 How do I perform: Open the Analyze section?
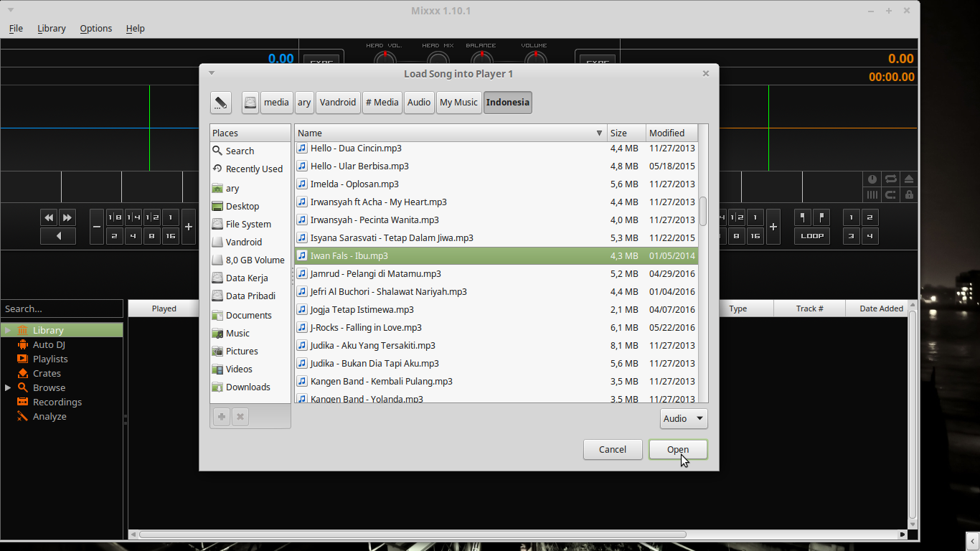(x=50, y=416)
